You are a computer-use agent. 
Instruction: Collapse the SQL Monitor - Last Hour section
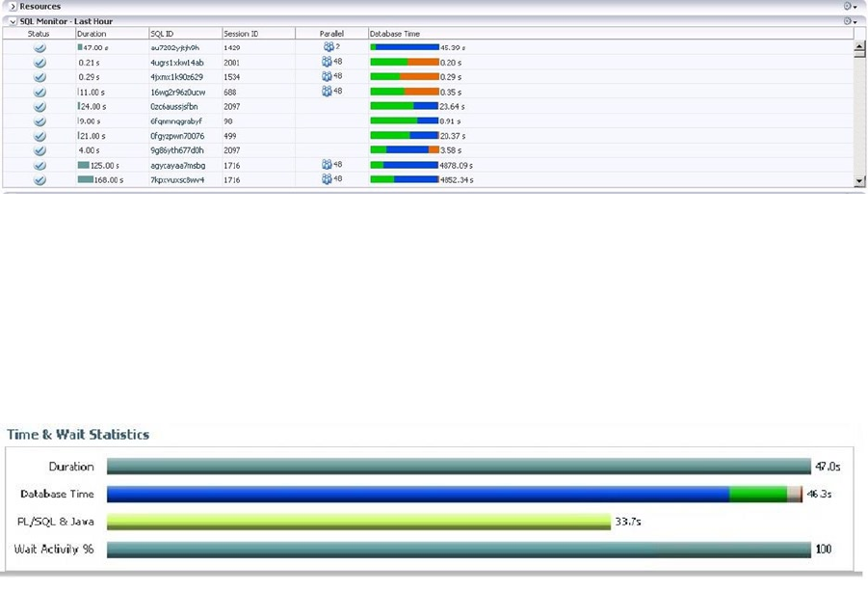pos(13,21)
